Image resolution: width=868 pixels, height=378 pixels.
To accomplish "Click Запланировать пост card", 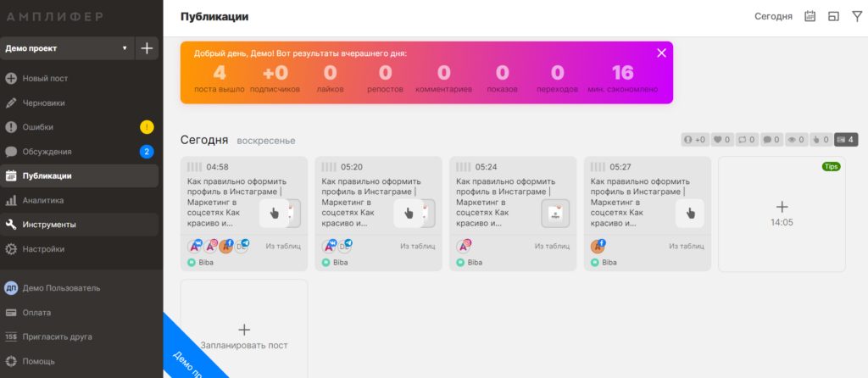I will 244,335.
